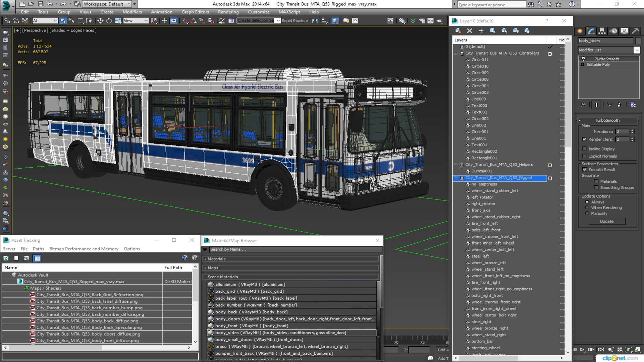The width and height of the screenshot is (644, 362).
Task: Open the Modifiers menu
Action: pyautogui.click(x=132, y=12)
